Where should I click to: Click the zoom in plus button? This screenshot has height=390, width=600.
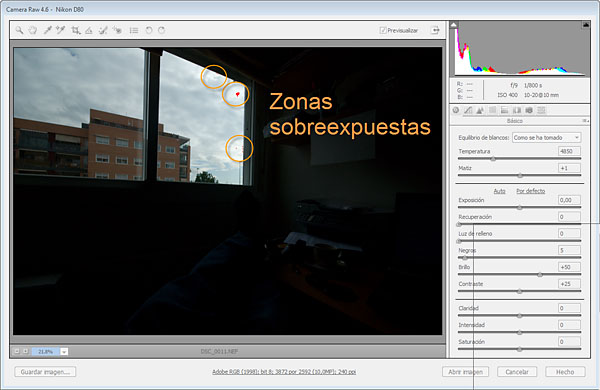[x=26, y=351]
